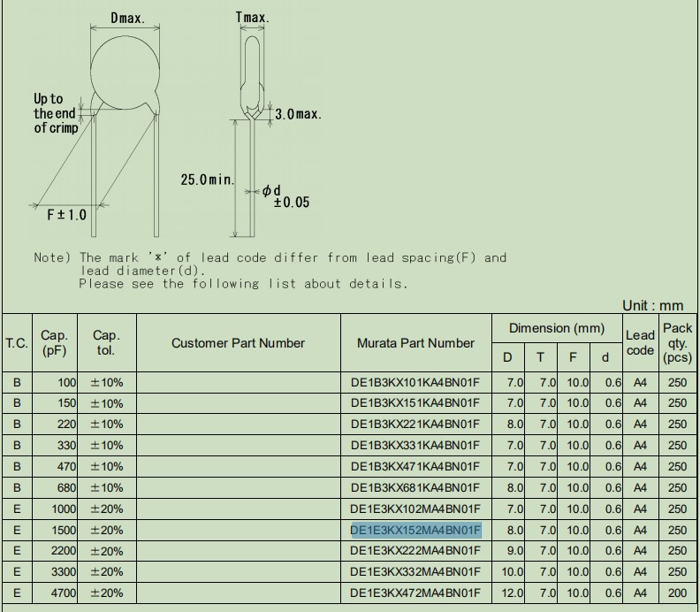Image resolution: width=700 pixels, height=612 pixels.
Task: Click the capacitance value 150
Action: (66, 403)
